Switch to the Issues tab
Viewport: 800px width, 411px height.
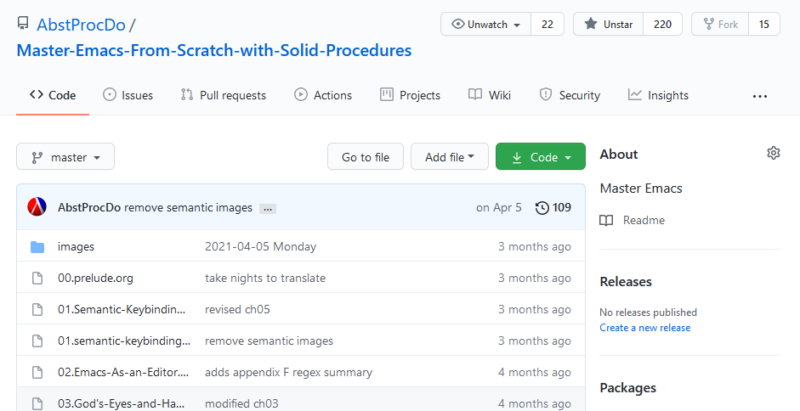click(127, 95)
